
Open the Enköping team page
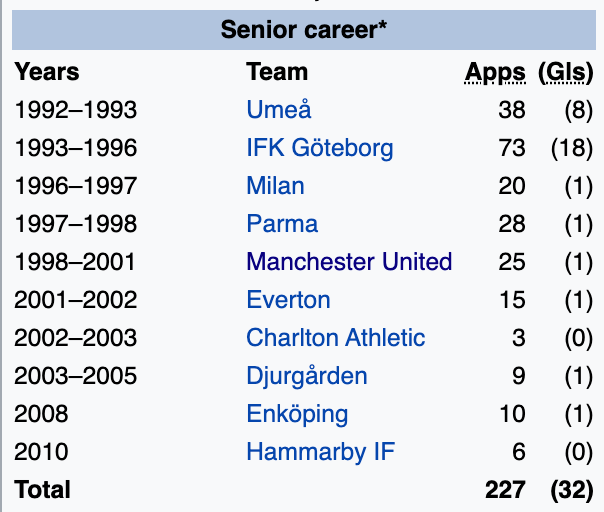pos(297,414)
